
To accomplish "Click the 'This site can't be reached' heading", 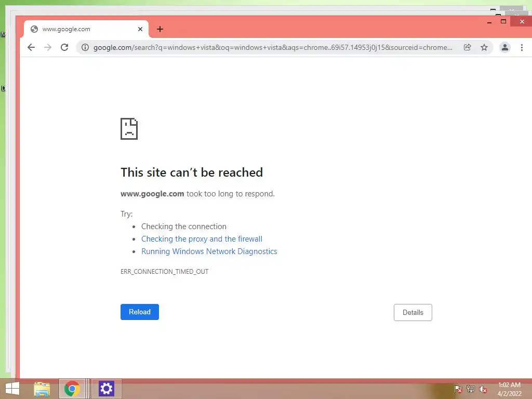I will pyautogui.click(x=192, y=172).
